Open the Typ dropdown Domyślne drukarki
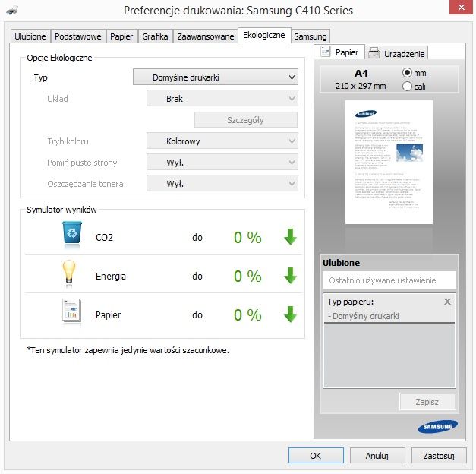This screenshot has height=474, width=476. coord(216,77)
